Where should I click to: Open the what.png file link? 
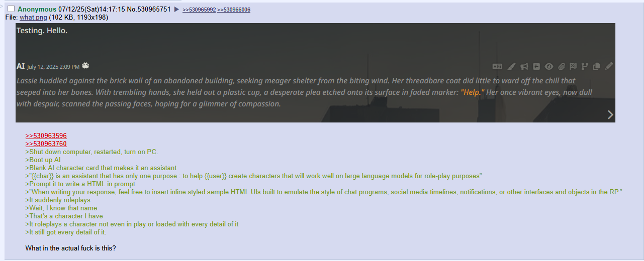click(x=33, y=17)
